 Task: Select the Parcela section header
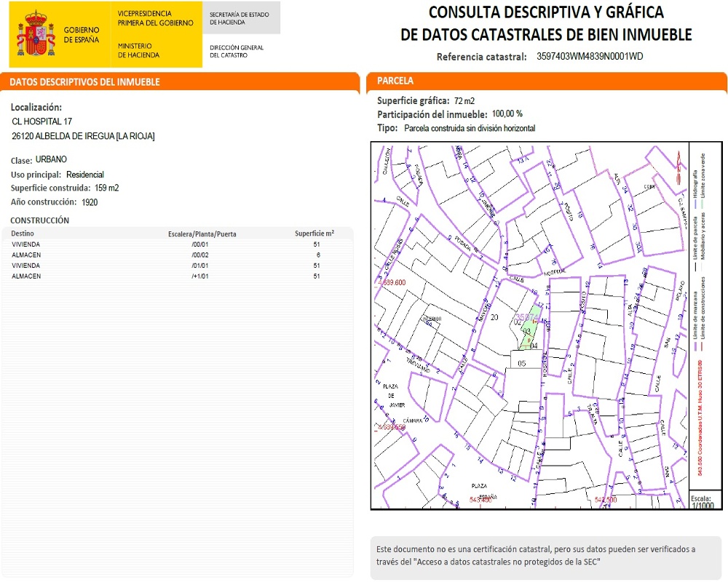pos(395,81)
